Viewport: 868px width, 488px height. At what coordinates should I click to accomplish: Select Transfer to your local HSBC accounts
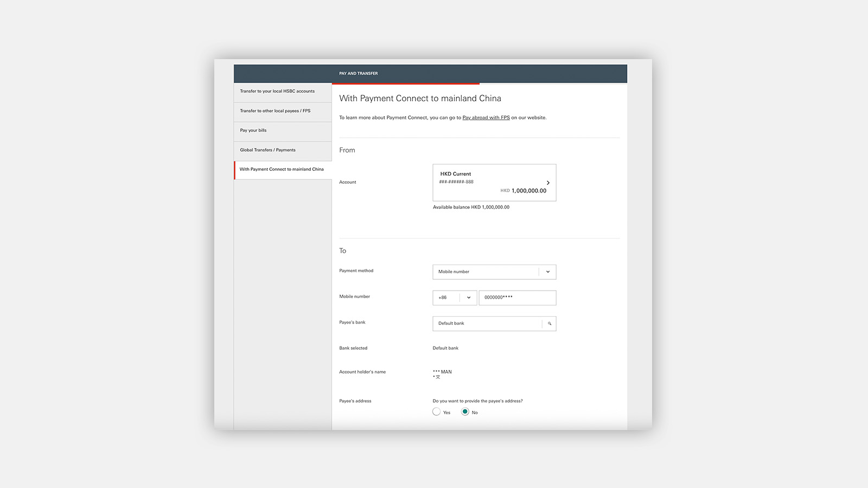pyautogui.click(x=283, y=92)
